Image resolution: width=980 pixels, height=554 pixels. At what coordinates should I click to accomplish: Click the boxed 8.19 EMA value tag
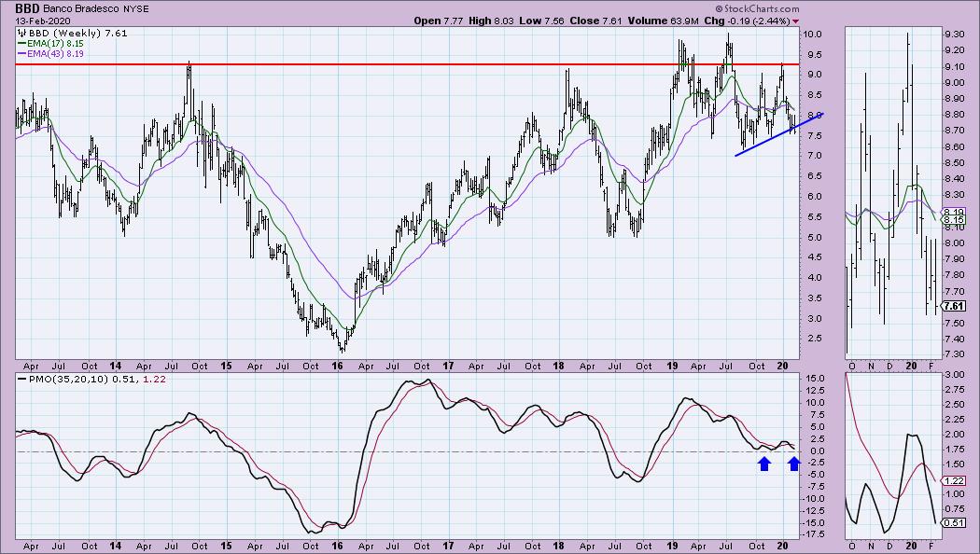pos(955,212)
